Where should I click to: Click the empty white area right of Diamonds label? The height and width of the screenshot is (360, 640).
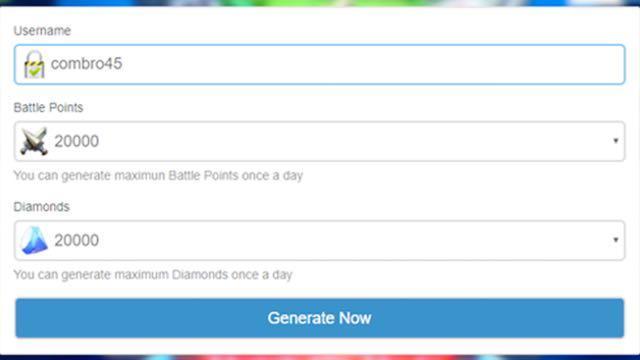coord(347,207)
